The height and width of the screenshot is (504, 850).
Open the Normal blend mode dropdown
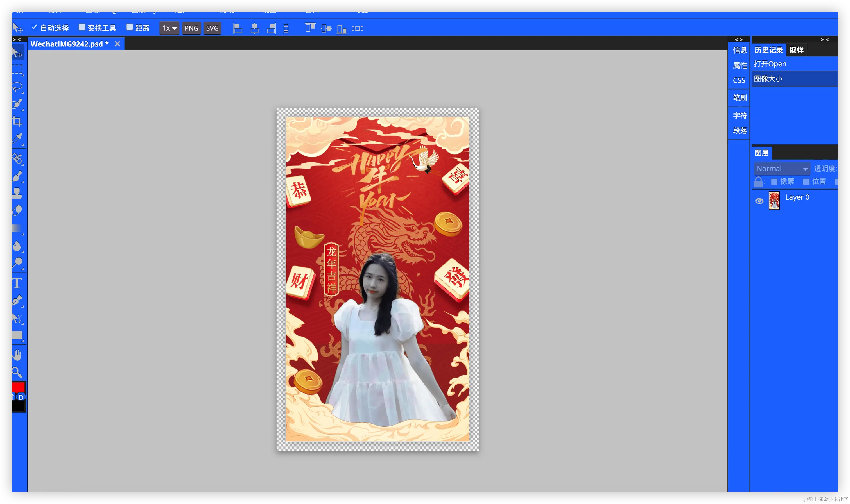click(x=782, y=169)
